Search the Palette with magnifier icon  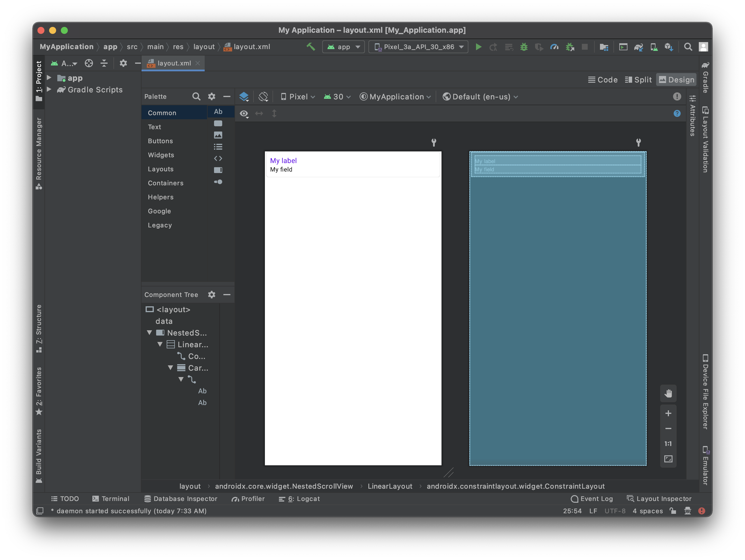(x=196, y=97)
